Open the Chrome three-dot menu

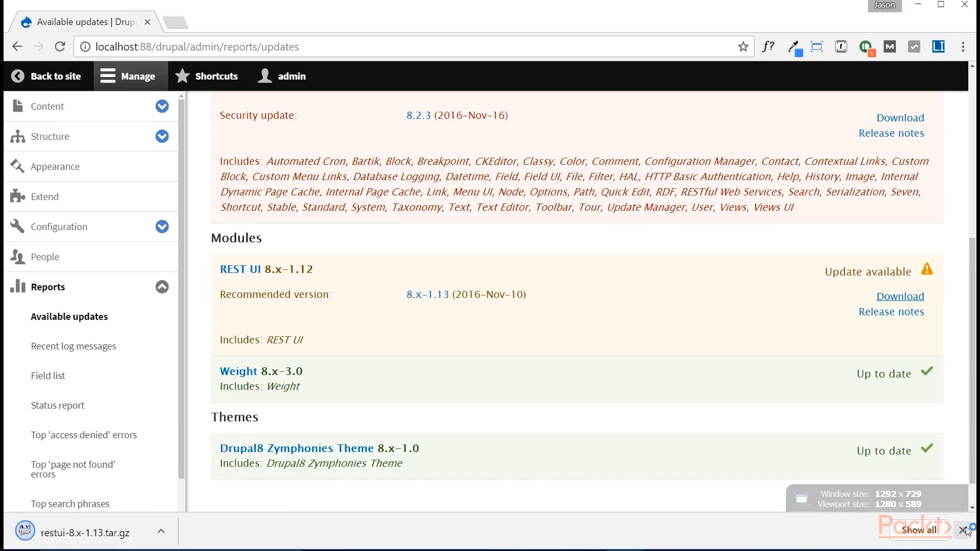(963, 47)
